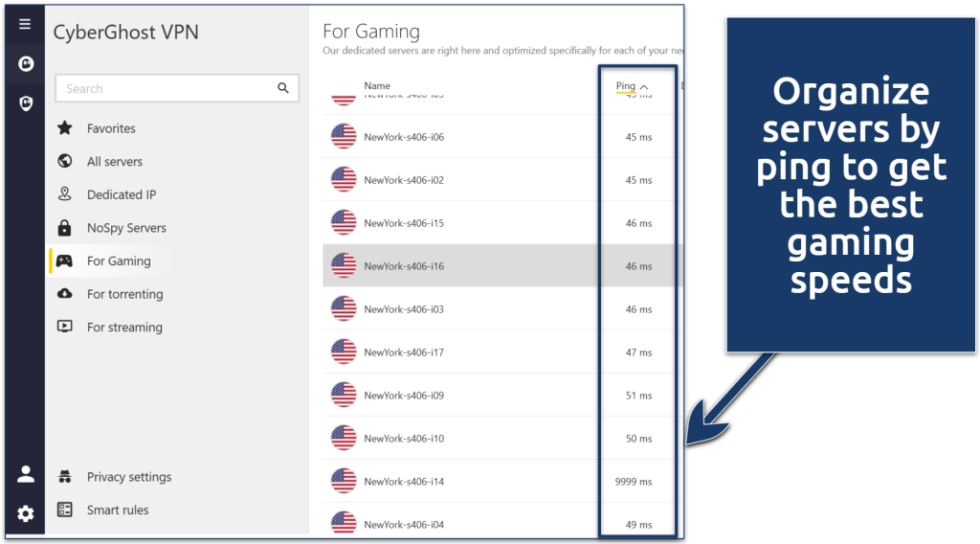The height and width of the screenshot is (544, 980).
Task: Click the magnifier icon in the search box
Action: click(x=283, y=88)
